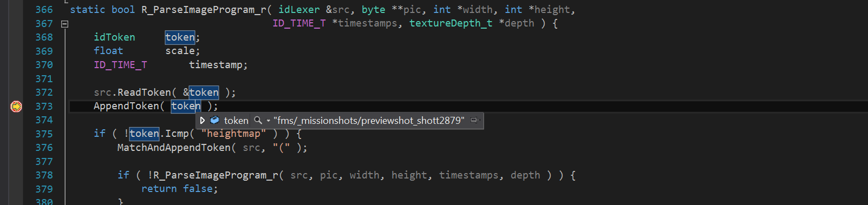Click 'idToken' type on line 368

point(114,37)
